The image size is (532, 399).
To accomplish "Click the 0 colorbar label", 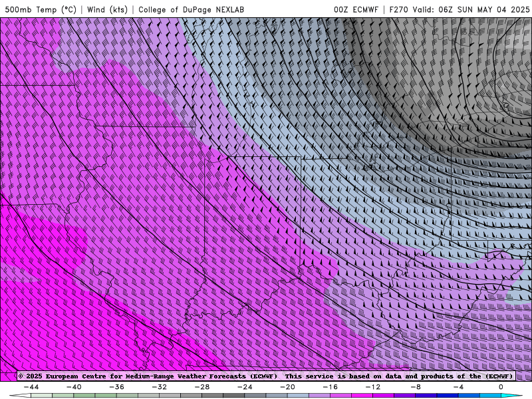I will coord(501,387).
